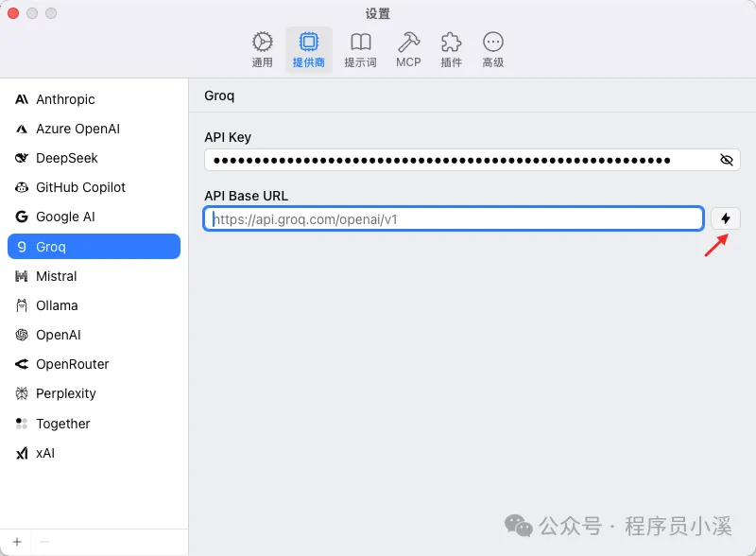Remove provider with the minus button
756x556 pixels.
click(44, 542)
